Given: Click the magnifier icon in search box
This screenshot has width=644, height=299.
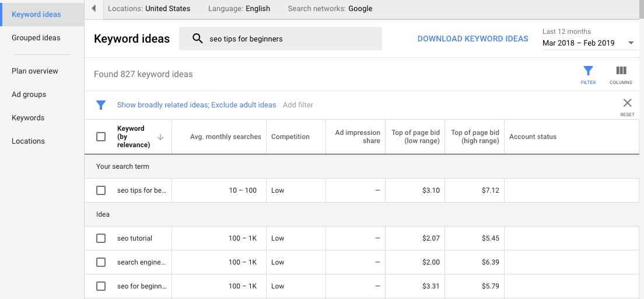Looking at the screenshot, I should (198, 39).
